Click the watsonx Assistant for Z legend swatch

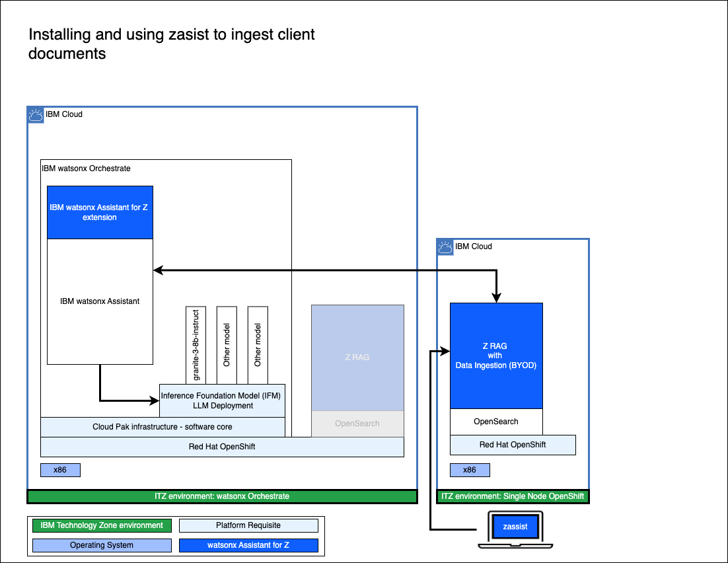pos(248,546)
